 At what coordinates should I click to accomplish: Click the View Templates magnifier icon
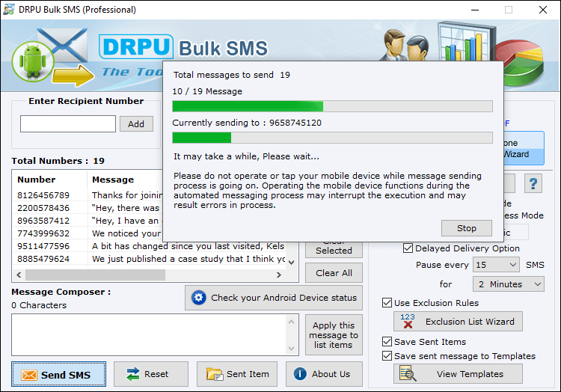408,374
